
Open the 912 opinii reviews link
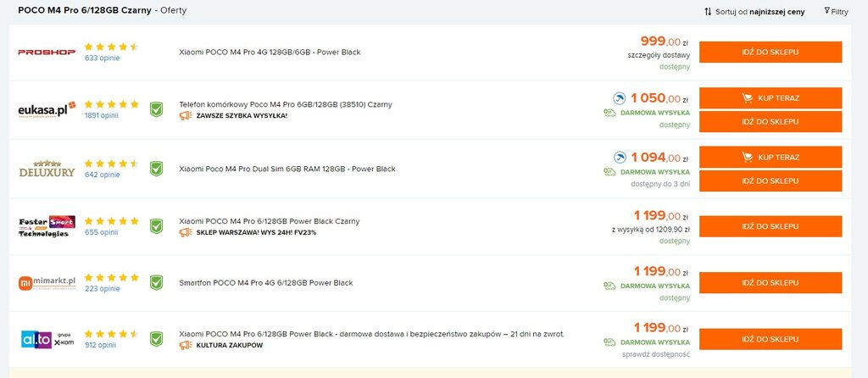pos(100,345)
